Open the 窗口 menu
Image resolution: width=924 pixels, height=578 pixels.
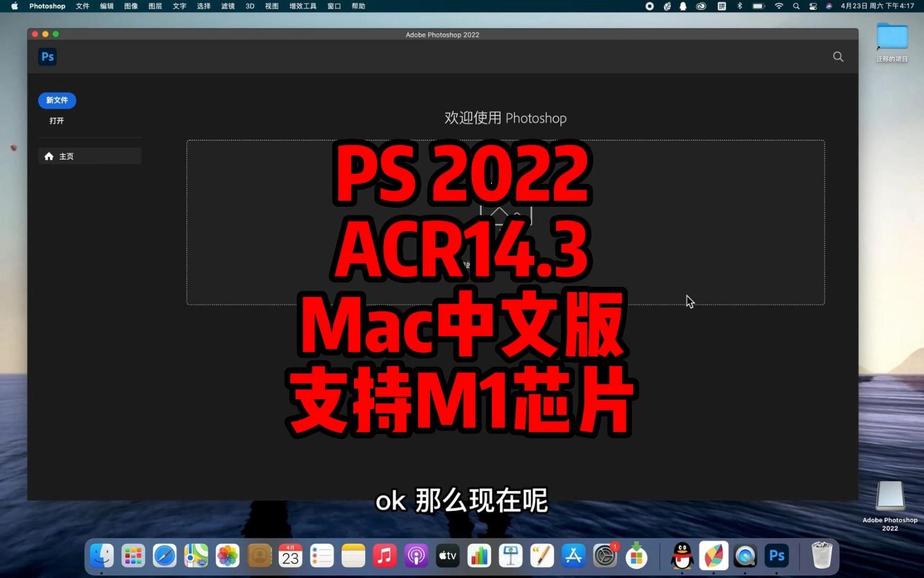[x=334, y=6]
